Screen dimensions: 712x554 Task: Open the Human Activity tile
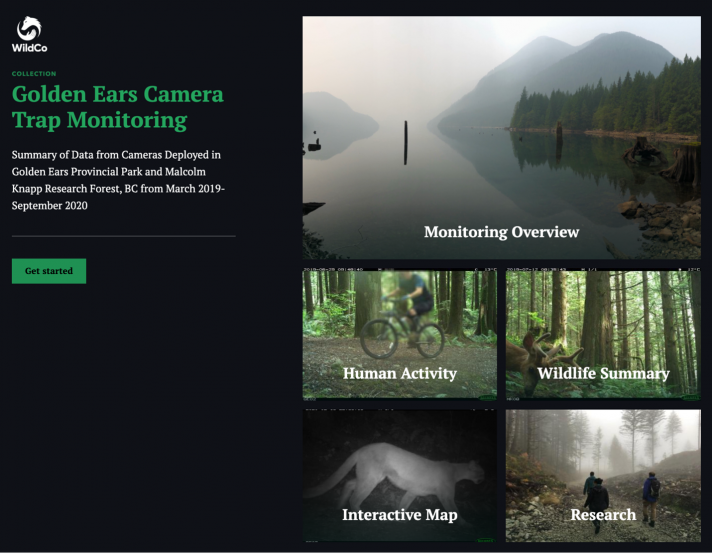tap(400, 334)
